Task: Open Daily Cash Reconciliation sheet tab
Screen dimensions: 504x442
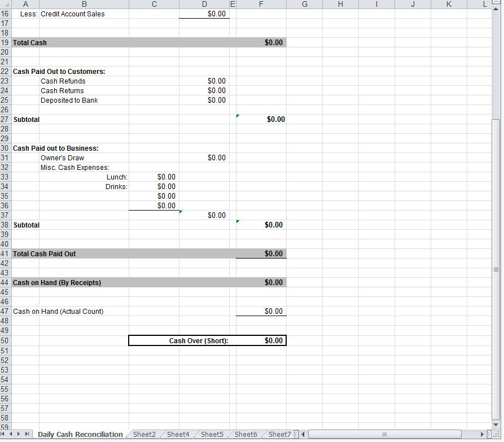Action: (x=80, y=434)
